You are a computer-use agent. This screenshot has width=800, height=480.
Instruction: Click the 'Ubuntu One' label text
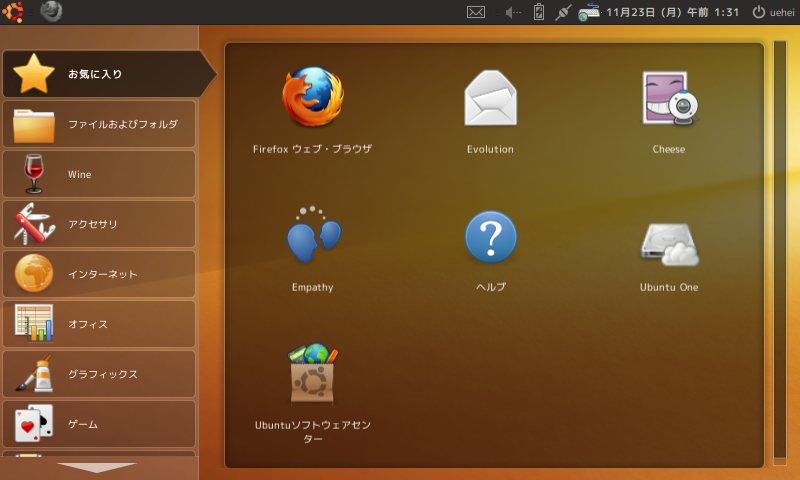click(x=669, y=287)
